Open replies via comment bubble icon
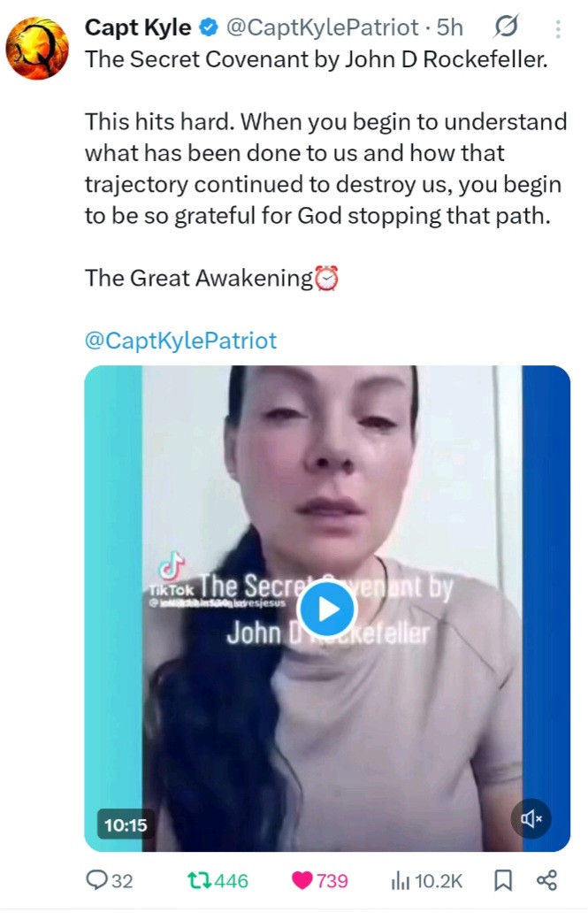 (109, 880)
